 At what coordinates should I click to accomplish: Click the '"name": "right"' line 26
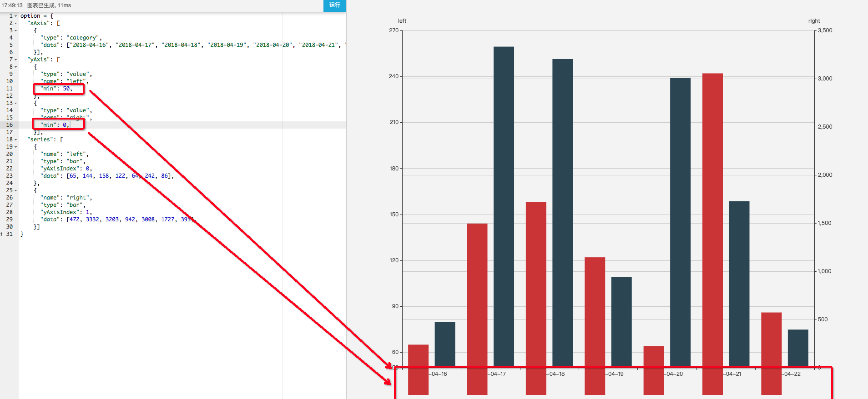[66, 198]
